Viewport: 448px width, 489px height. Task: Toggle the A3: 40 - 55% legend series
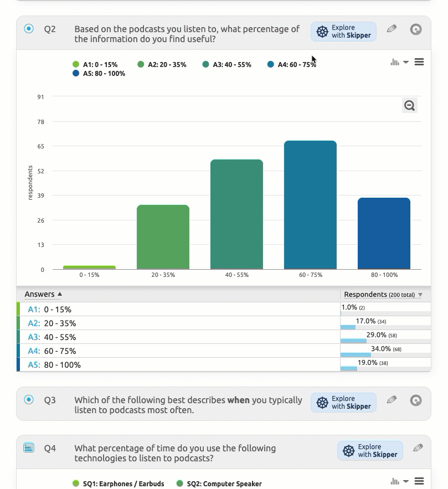pyautogui.click(x=227, y=65)
